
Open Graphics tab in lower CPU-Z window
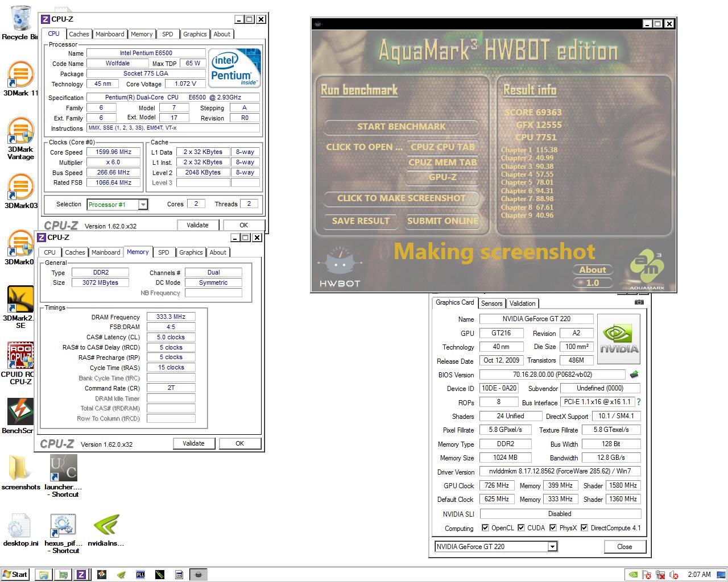coord(191,252)
